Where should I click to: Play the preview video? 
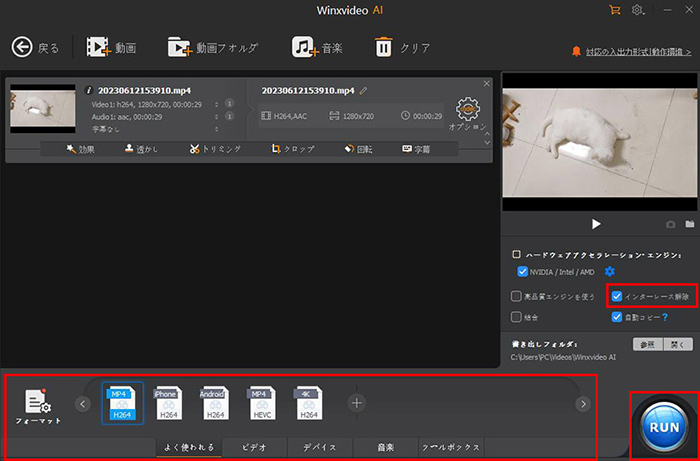pos(596,224)
